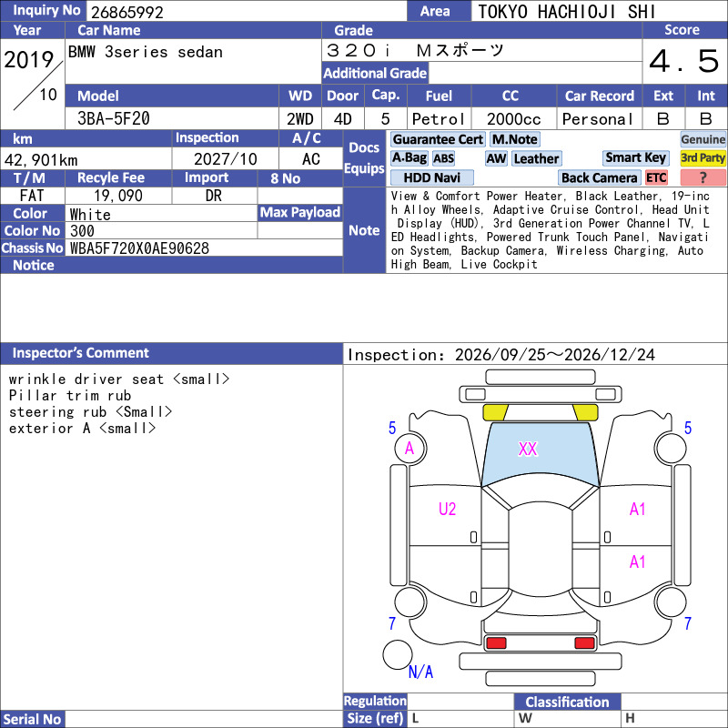Click the Inquiry No value field

247,12
